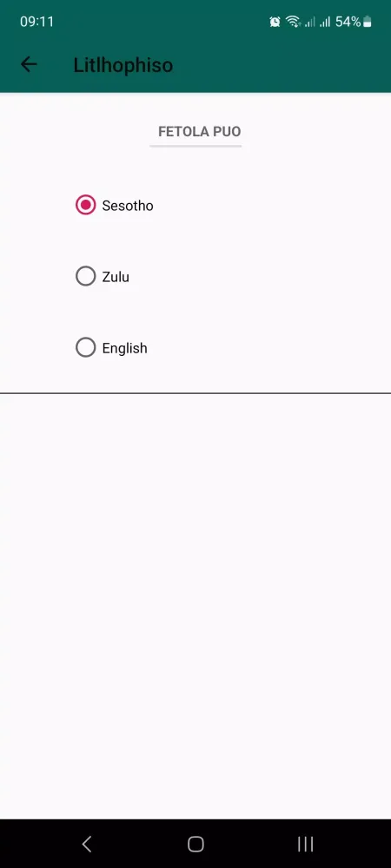Tap the 09:11 clock in status bar
The height and width of the screenshot is (868, 391).
tap(36, 22)
